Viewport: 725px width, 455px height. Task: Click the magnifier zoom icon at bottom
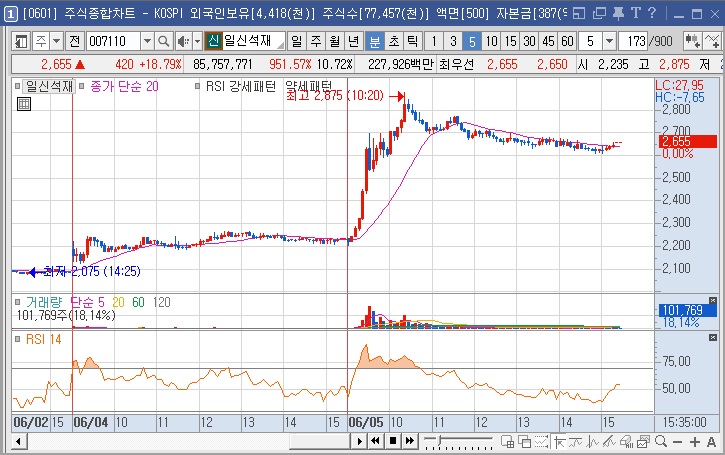tap(661, 442)
